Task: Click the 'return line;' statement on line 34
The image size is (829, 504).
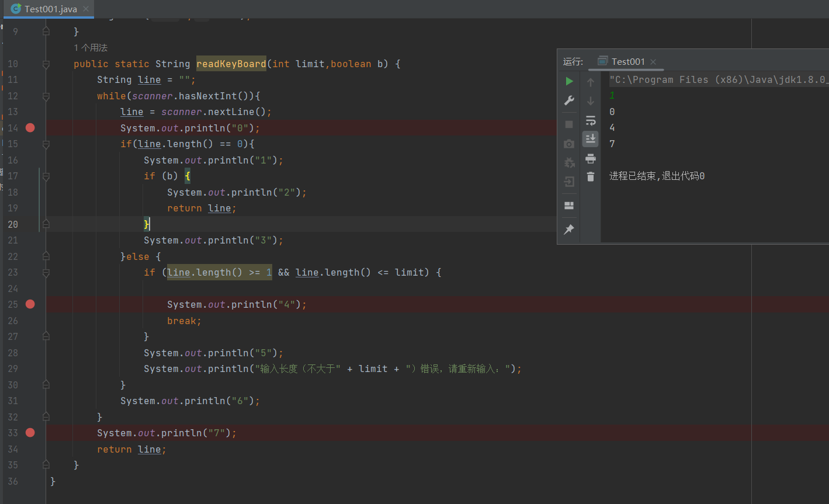Action: [131, 449]
